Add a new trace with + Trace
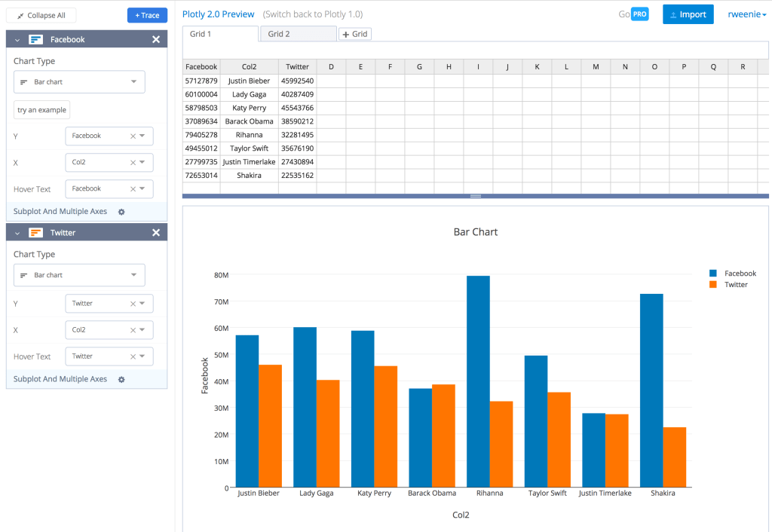Image resolution: width=772 pixels, height=532 pixels. 147,15
